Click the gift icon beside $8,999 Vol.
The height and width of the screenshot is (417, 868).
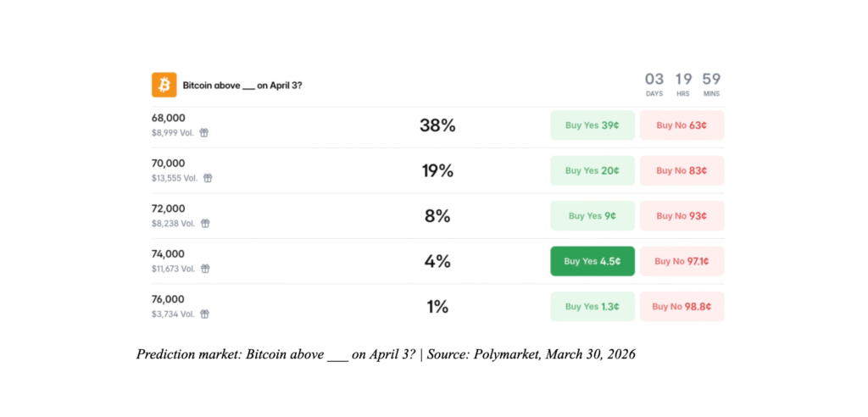(204, 132)
